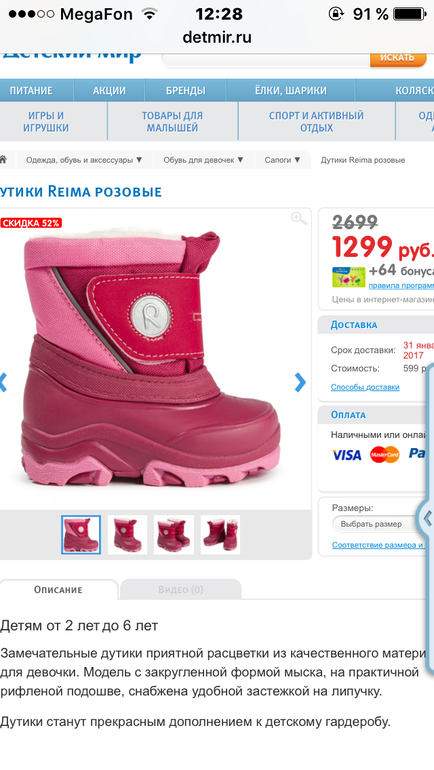This screenshot has width=434, height=770.
Task: Expand the Обувь для девочек breadcrumb
Action: (203, 160)
